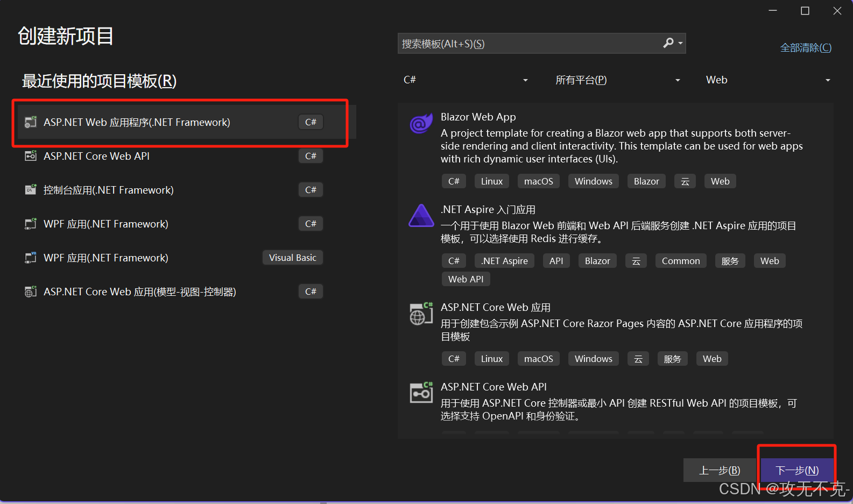Click the Windows tag under Blazor Web App

coord(594,181)
